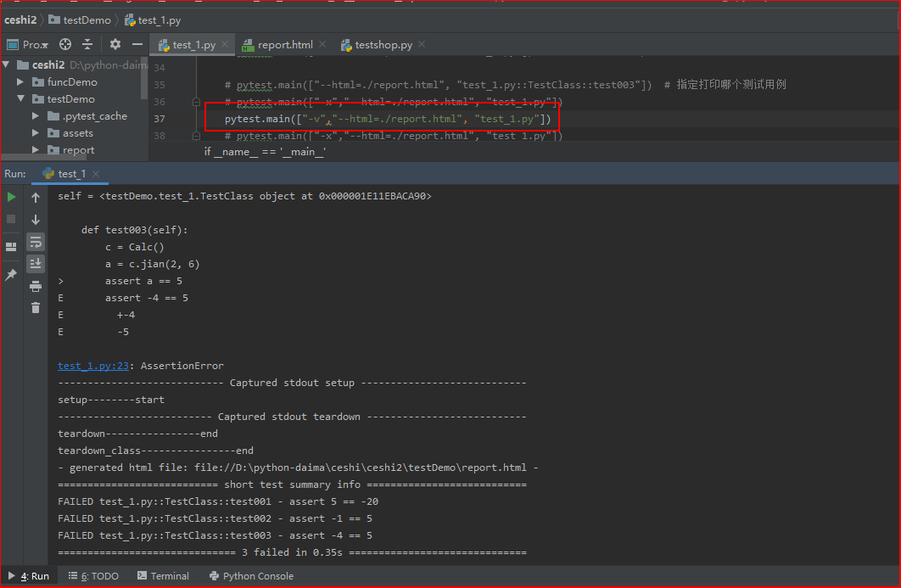Collapse all nodes in Project panel

[x=87, y=44]
